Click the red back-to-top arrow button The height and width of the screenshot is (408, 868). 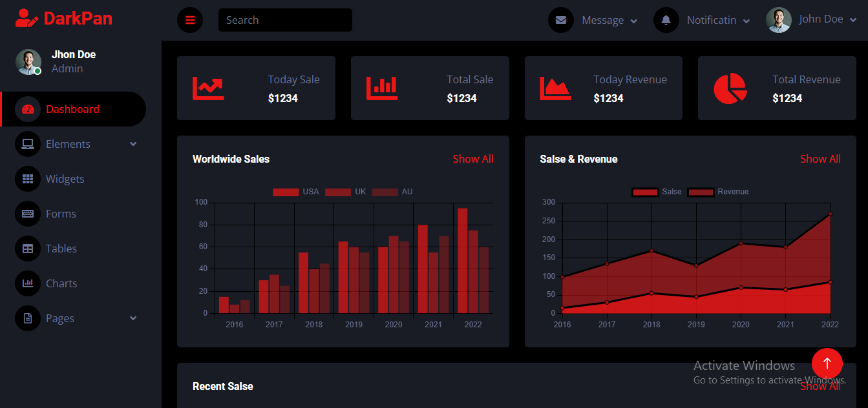click(x=827, y=363)
